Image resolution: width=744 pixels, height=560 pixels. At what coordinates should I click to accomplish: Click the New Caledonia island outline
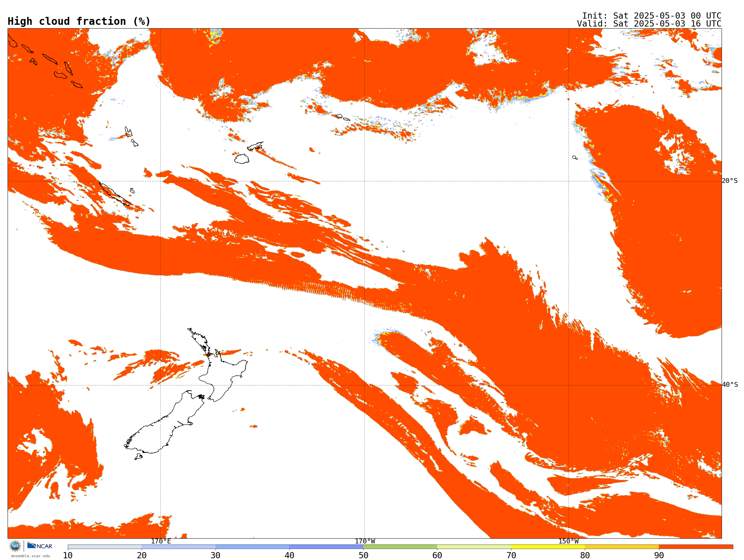pos(115,194)
